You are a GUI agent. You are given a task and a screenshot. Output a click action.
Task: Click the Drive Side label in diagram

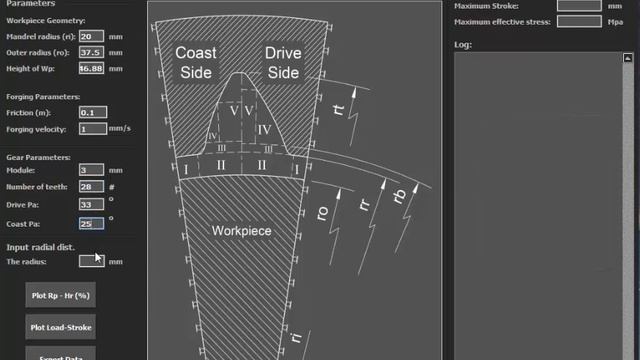(283, 62)
